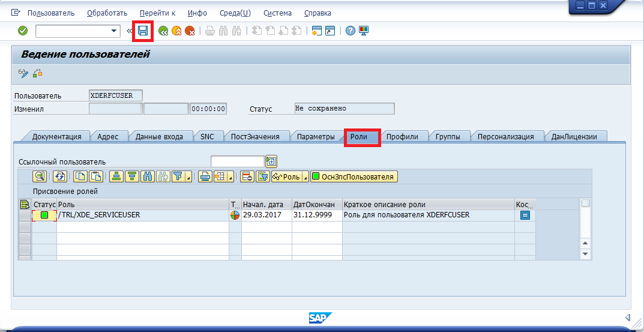Expand the filter icon dropdown arrow
This screenshot has width=644, height=332.
point(189,177)
